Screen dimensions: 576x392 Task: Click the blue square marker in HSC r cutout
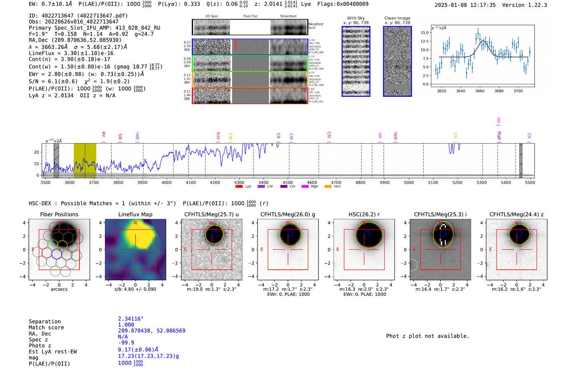pos(367,234)
